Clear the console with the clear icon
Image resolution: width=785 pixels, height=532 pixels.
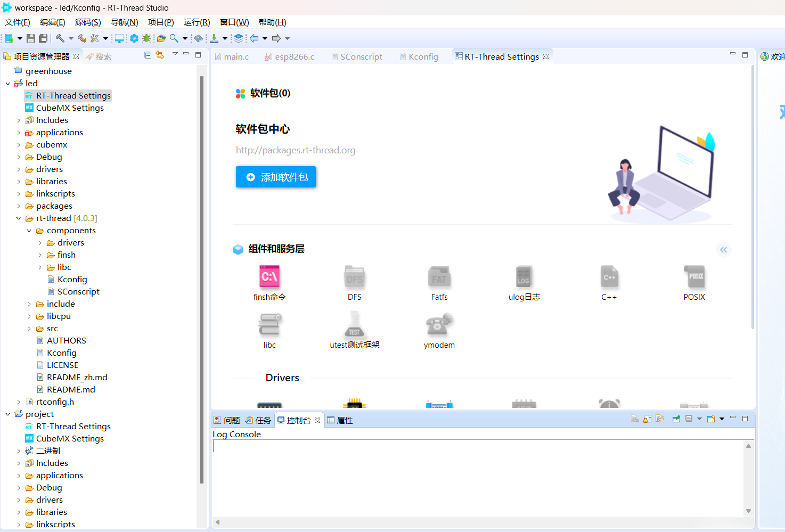coord(635,419)
